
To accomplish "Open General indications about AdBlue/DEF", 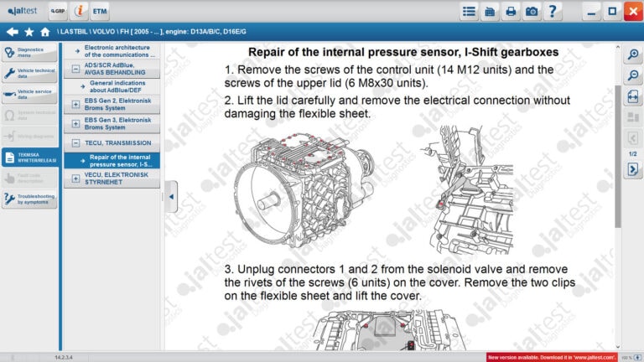I will click(x=112, y=86).
